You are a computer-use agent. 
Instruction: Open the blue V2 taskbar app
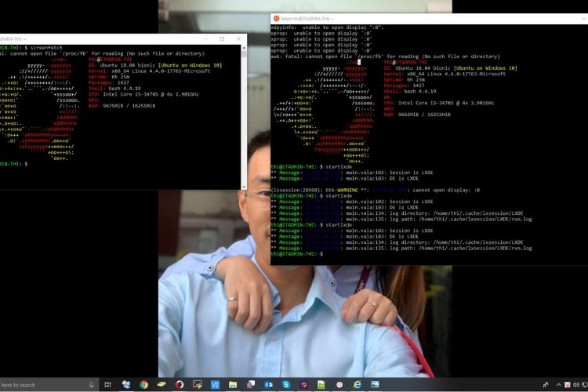pos(215,384)
